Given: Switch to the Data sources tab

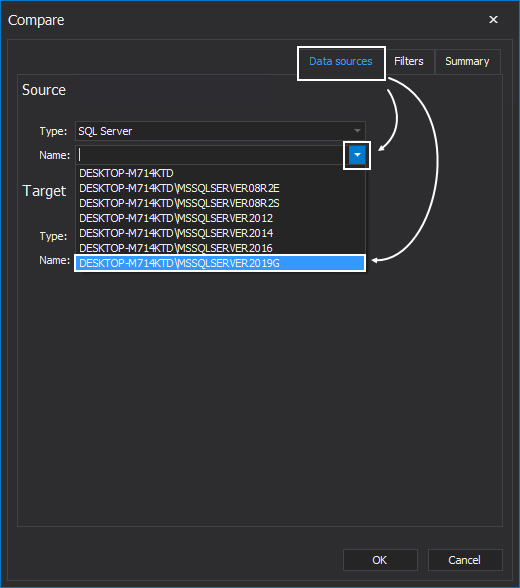Looking at the screenshot, I should tap(341, 62).
